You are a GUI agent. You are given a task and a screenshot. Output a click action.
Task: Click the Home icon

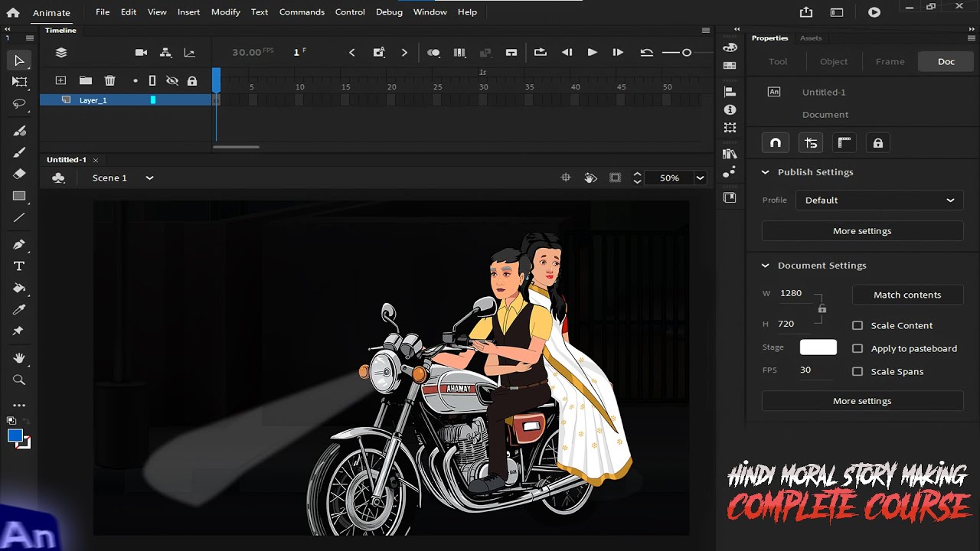[13, 12]
